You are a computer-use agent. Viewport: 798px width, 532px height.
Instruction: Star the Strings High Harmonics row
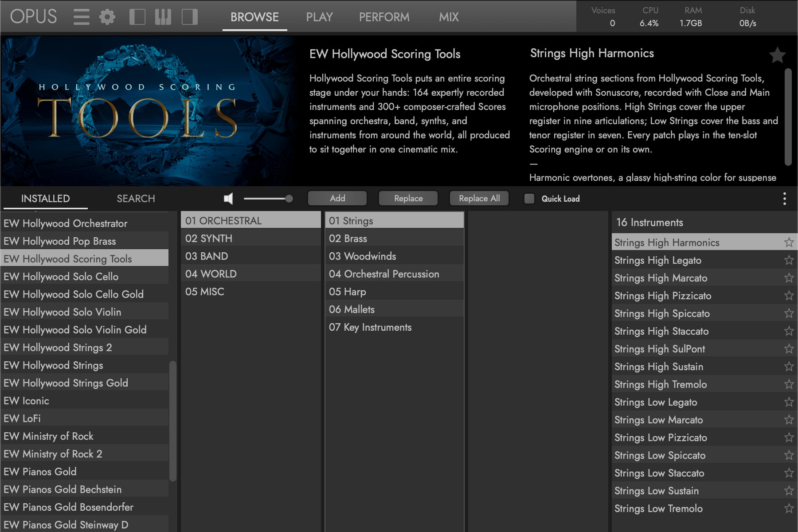click(789, 242)
